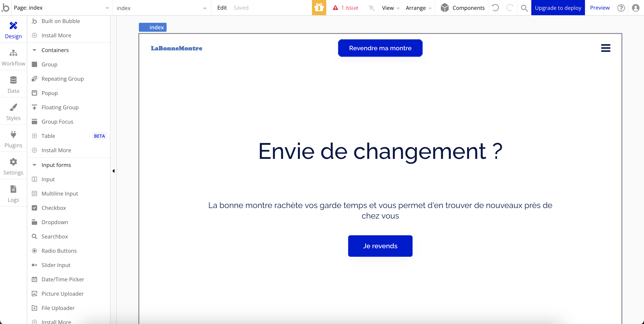Open the Plugins plug icon
The height and width of the screenshot is (324, 644).
[13, 135]
